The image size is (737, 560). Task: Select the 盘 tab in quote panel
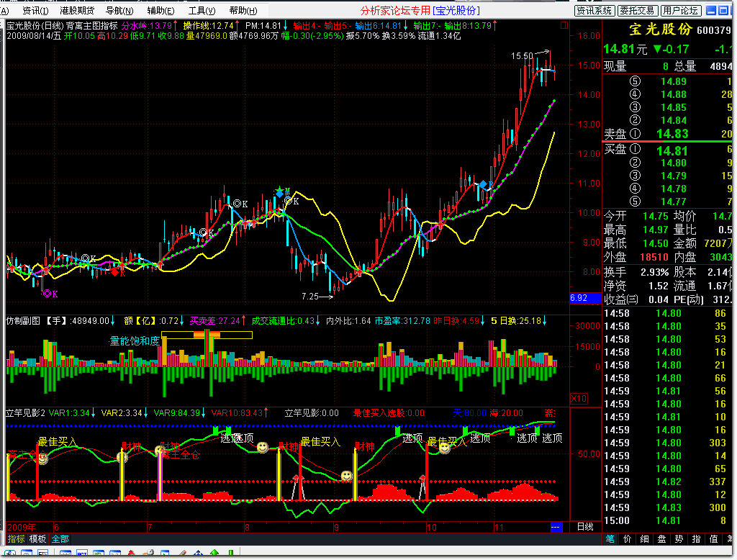point(662,539)
